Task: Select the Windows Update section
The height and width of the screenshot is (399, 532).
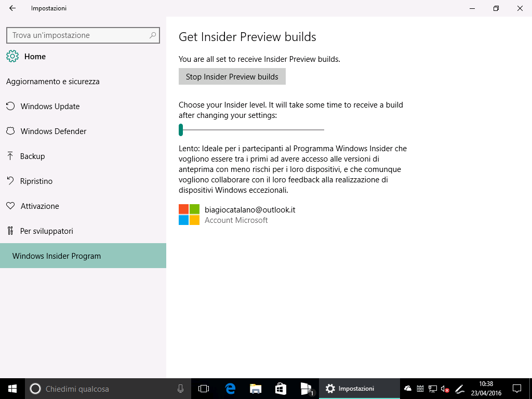Action: (x=83, y=106)
